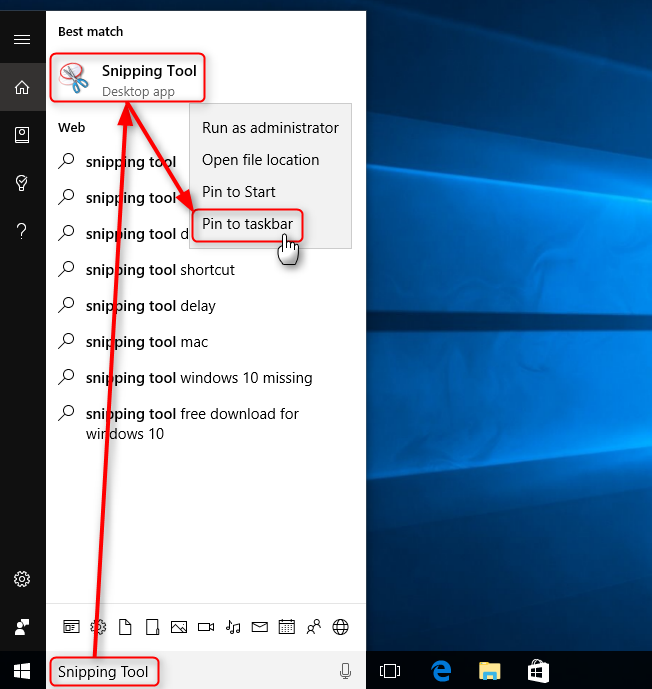652x689 pixels.
Task: Expand the Cortana hamburger menu
Action: [x=22, y=40]
